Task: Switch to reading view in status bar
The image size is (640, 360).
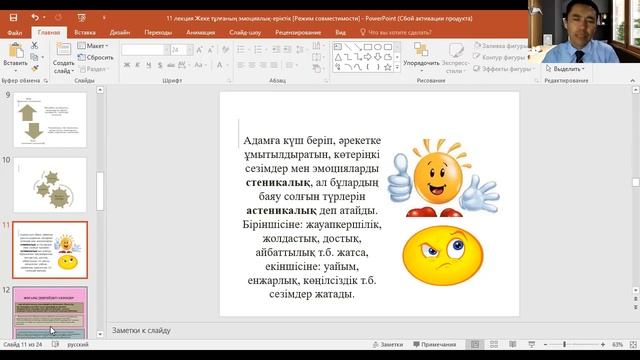Action: coord(513,344)
